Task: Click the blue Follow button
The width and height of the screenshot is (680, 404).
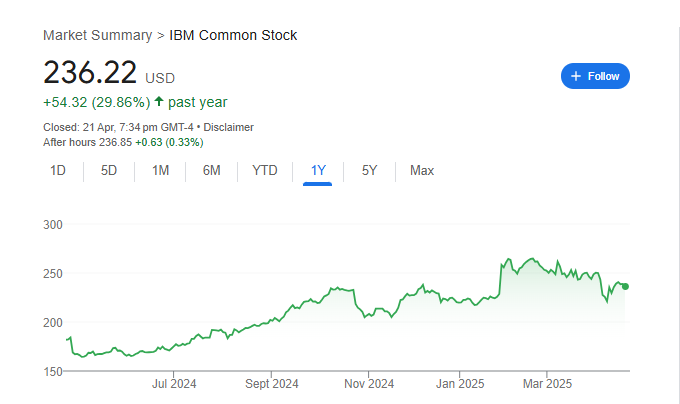Action: (x=595, y=76)
